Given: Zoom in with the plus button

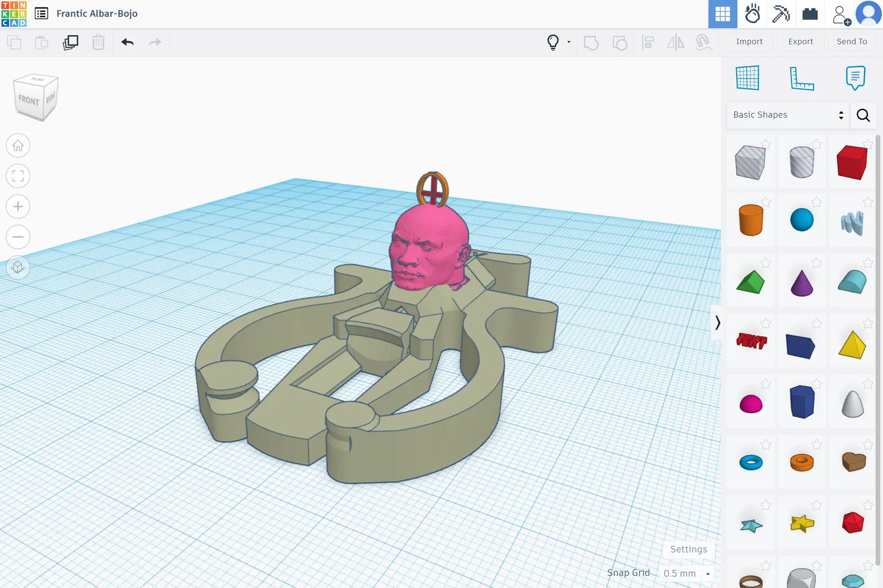Looking at the screenshot, I should pyautogui.click(x=18, y=206).
